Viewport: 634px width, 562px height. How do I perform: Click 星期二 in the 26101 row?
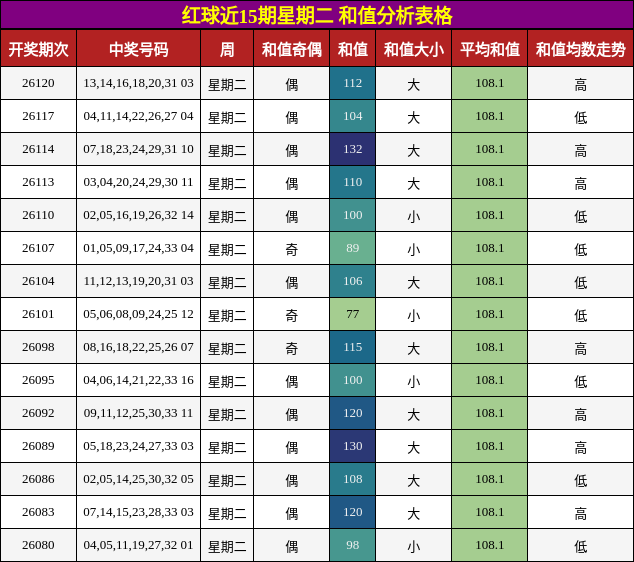point(227,316)
